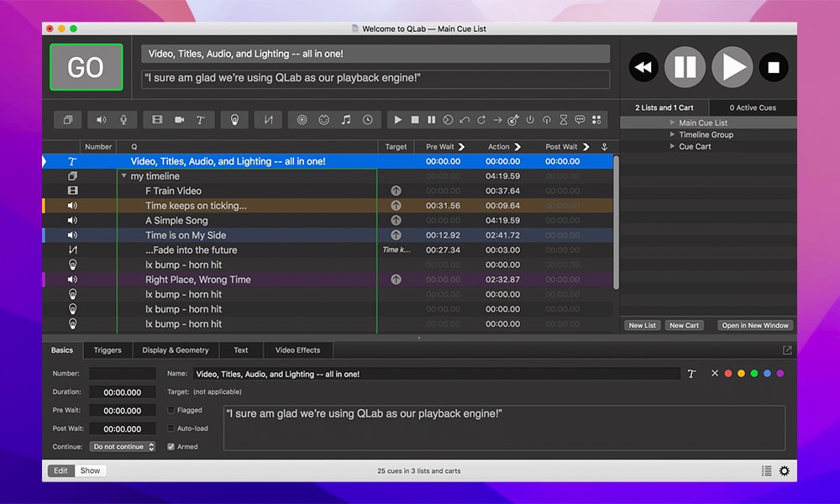Add a Camera cue
This screenshot has height=504, width=840.
pyautogui.click(x=180, y=119)
